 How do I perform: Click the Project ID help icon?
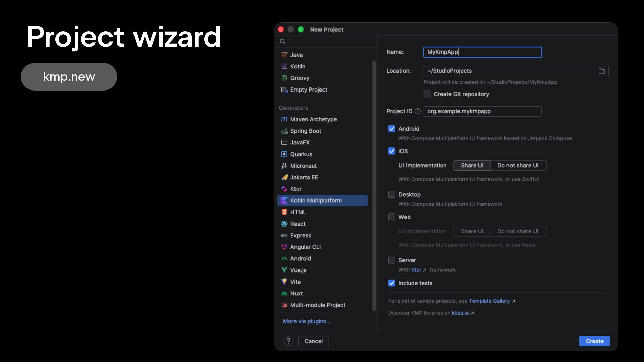(x=418, y=111)
